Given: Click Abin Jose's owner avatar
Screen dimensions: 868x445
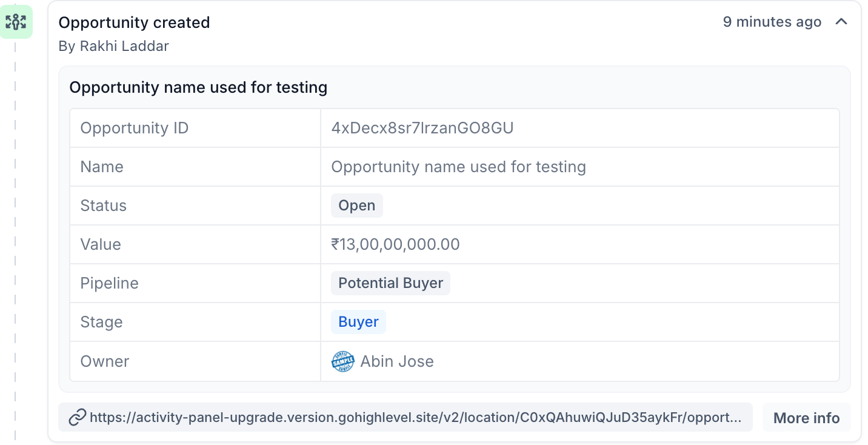Looking at the screenshot, I should [x=342, y=361].
